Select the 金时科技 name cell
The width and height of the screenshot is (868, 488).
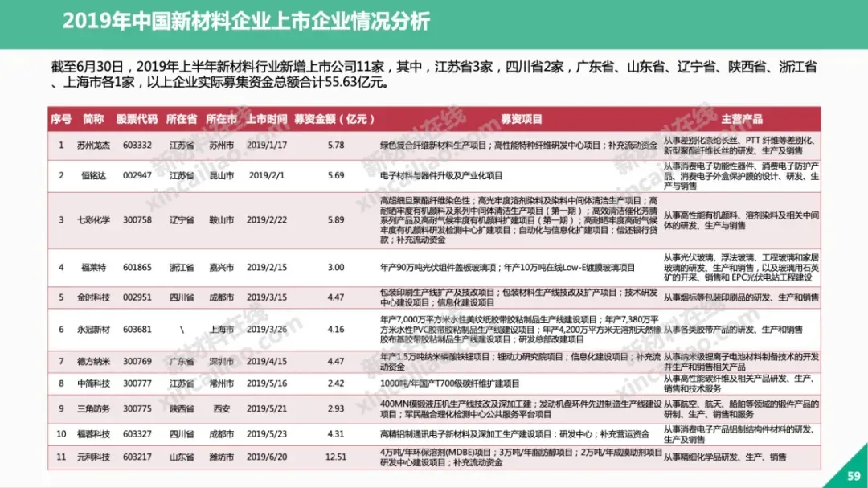93,297
